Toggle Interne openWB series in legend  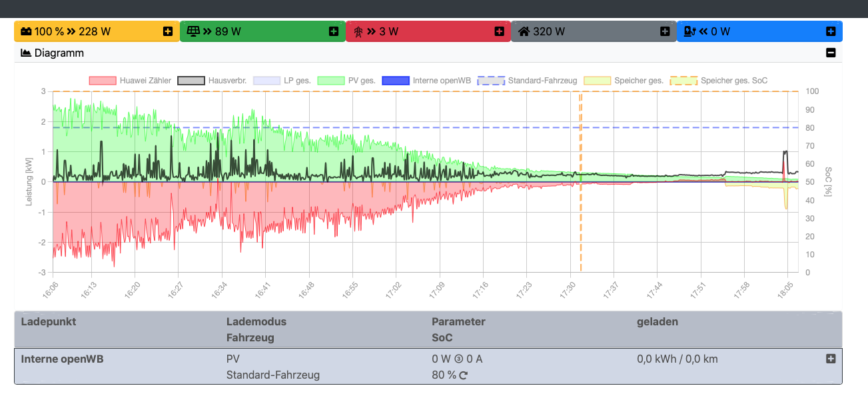click(x=426, y=81)
